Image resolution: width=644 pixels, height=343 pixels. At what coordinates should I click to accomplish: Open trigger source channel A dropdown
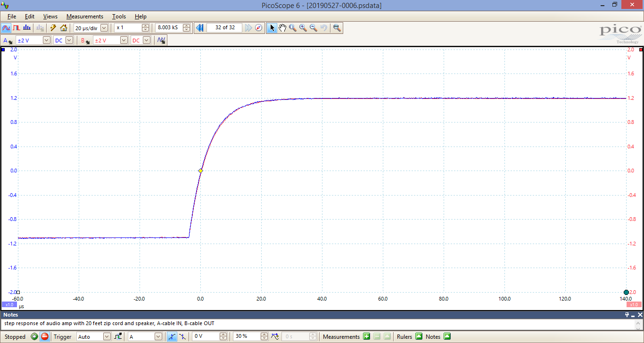159,337
